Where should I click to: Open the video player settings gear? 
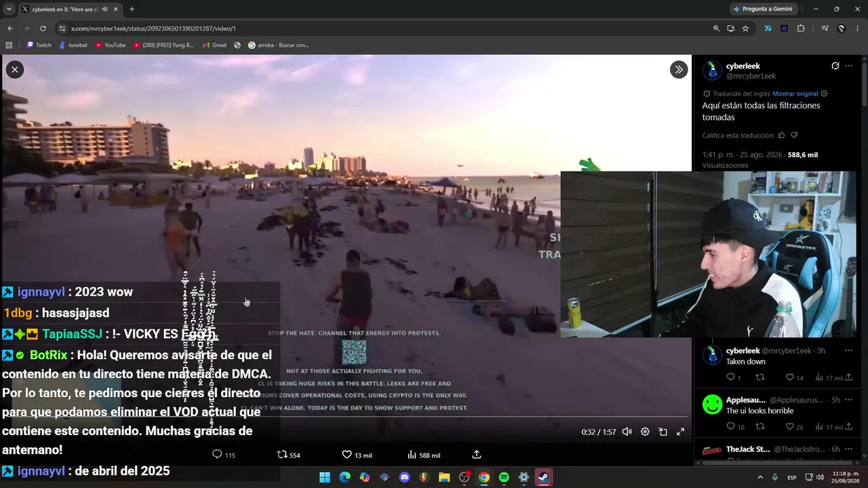645,432
